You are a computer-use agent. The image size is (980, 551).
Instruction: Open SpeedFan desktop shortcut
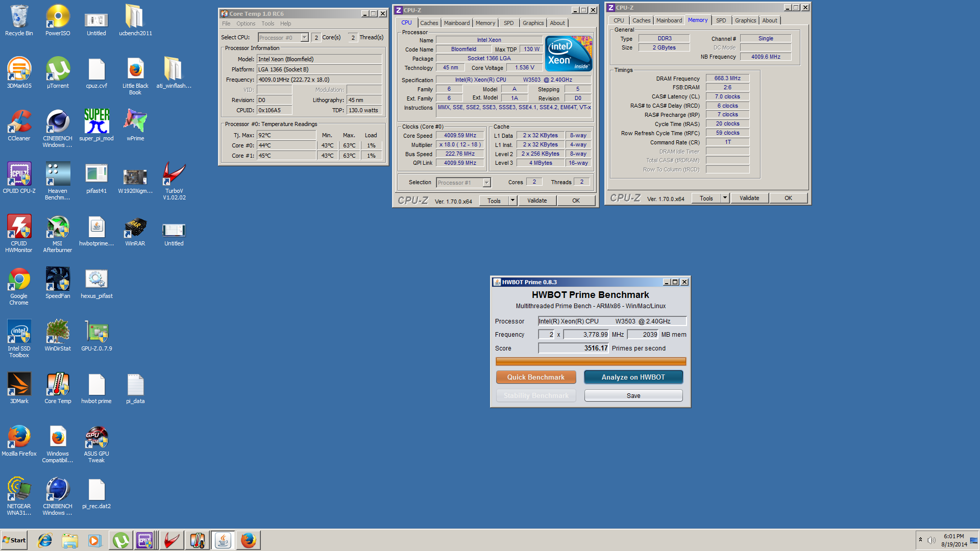click(x=58, y=283)
